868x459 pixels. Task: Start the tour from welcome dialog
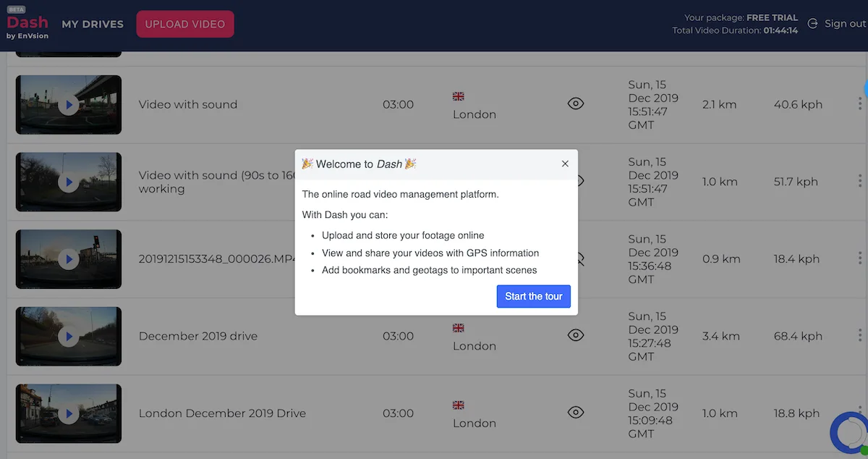pos(534,296)
